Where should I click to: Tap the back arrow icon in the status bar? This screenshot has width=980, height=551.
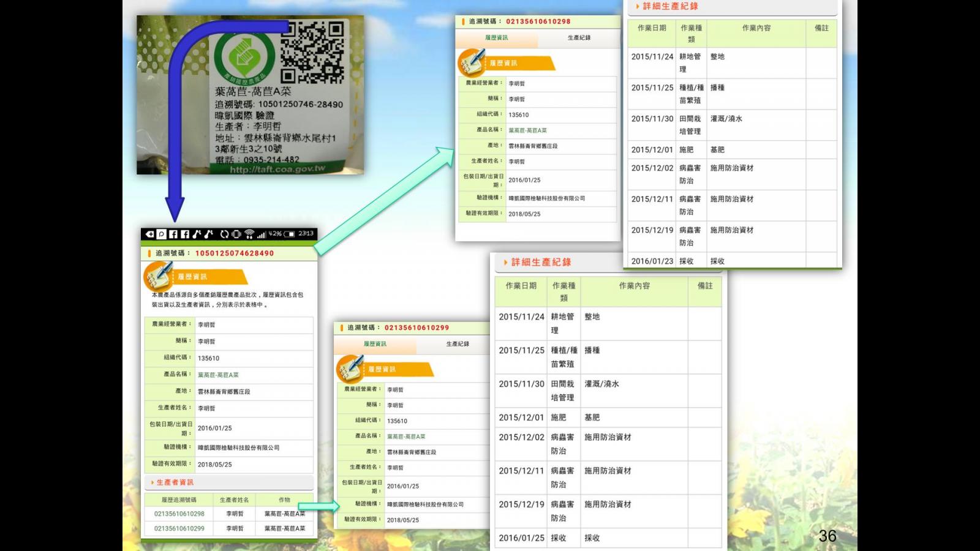tap(149, 234)
